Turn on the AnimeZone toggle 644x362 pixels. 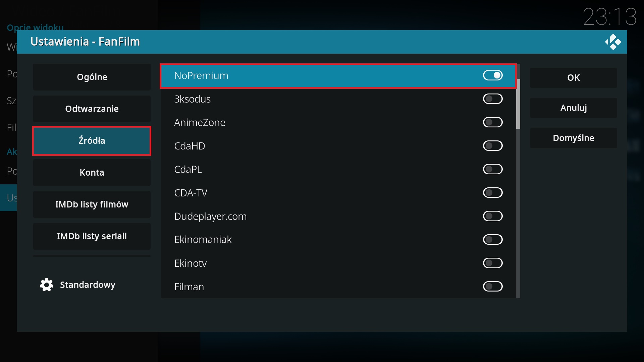(x=493, y=122)
